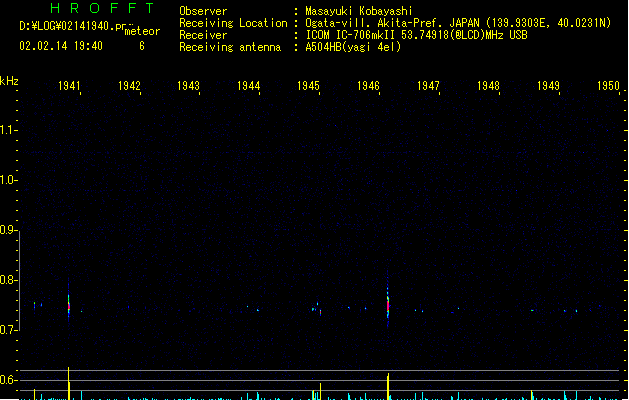Click the 1946 time axis label

(x=368, y=86)
